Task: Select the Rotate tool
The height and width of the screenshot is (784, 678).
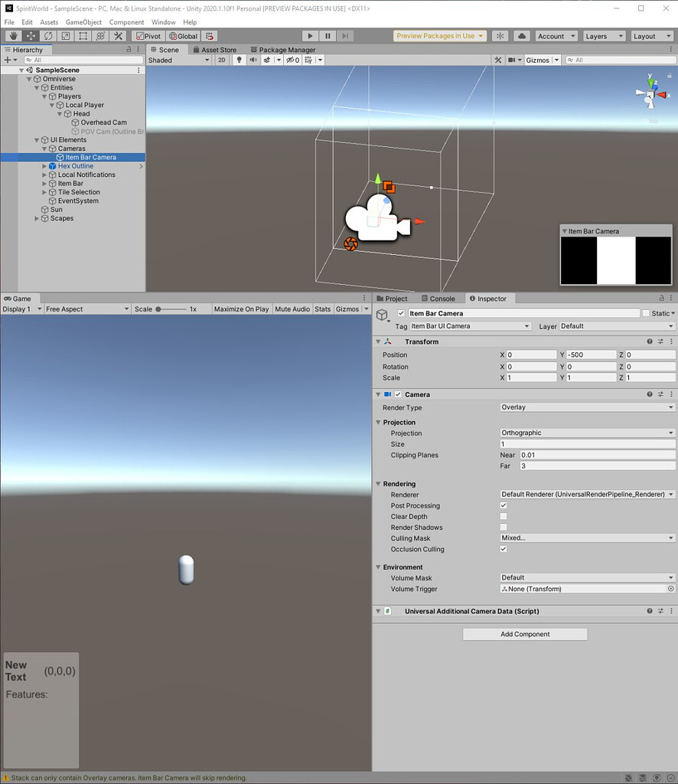Action: 47,36
